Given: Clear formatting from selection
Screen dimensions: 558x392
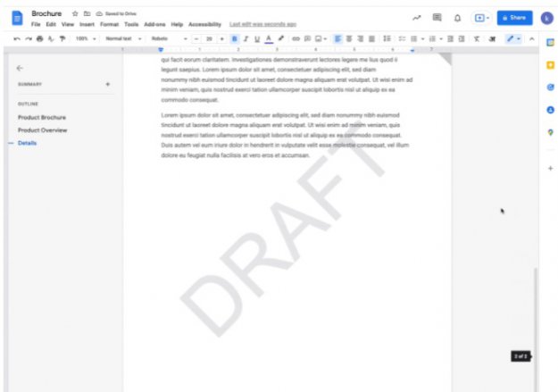Looking at the screenshot, I should point(477,38).
